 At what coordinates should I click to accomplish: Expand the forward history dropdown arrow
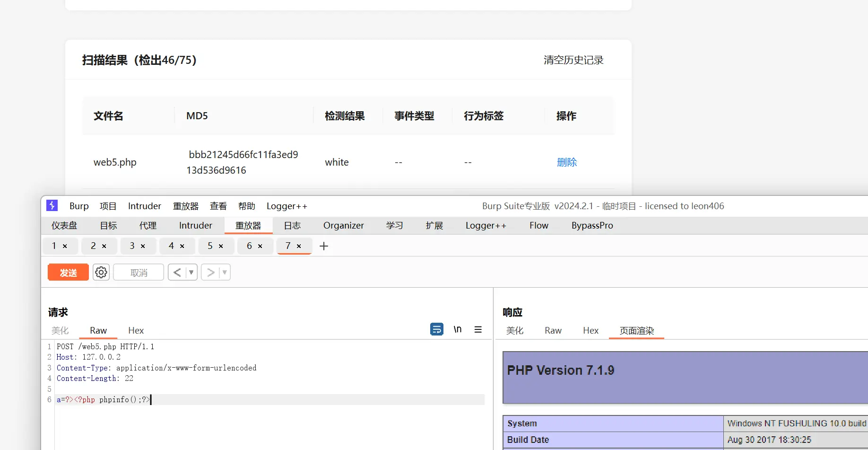[x=225, y=273]
